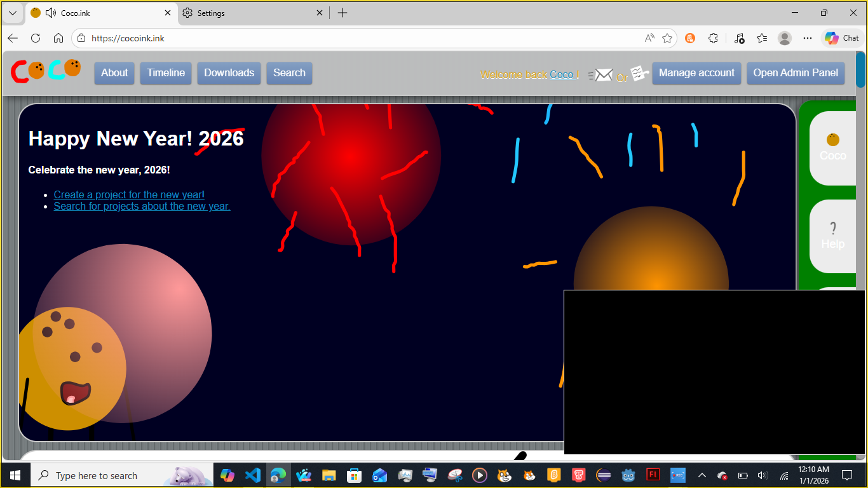
Task: Expand the tab search chevron dropdown
Action: pos(12,13)
